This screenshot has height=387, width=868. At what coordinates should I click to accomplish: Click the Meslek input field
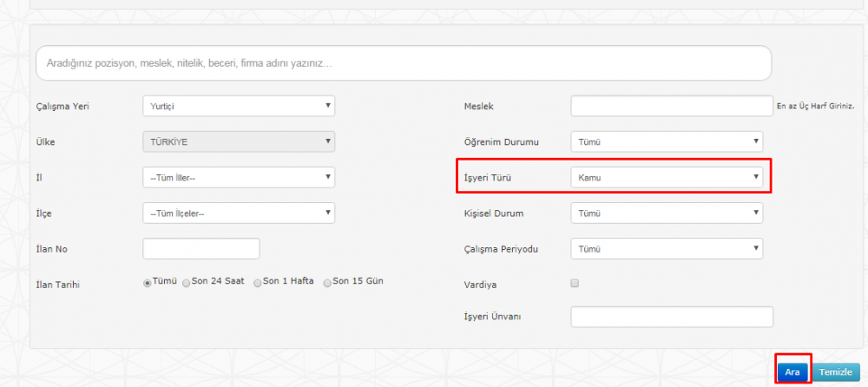[671, 106]
